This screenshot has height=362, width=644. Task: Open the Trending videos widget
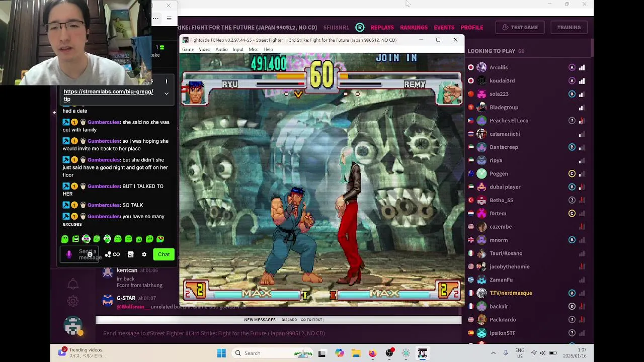(82, 352)
